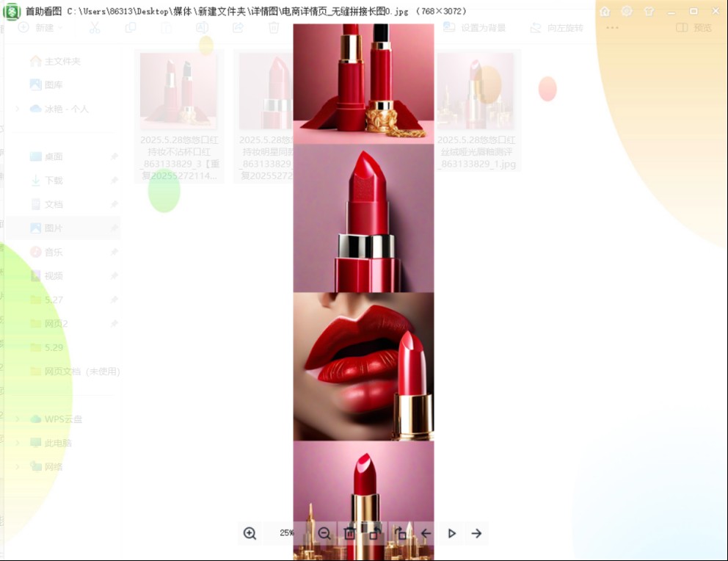Open 音乐 in Explorer quick access
The height and width of the screenshot is (561, 728).
(x=46, y=252)
